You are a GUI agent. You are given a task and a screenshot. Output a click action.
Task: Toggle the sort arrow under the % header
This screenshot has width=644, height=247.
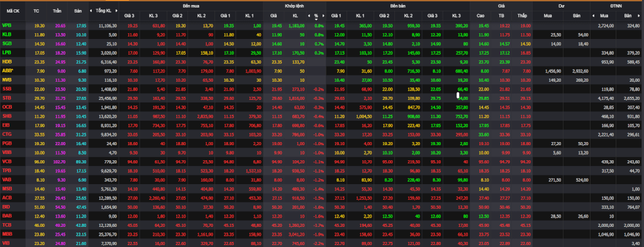point(316,19)
